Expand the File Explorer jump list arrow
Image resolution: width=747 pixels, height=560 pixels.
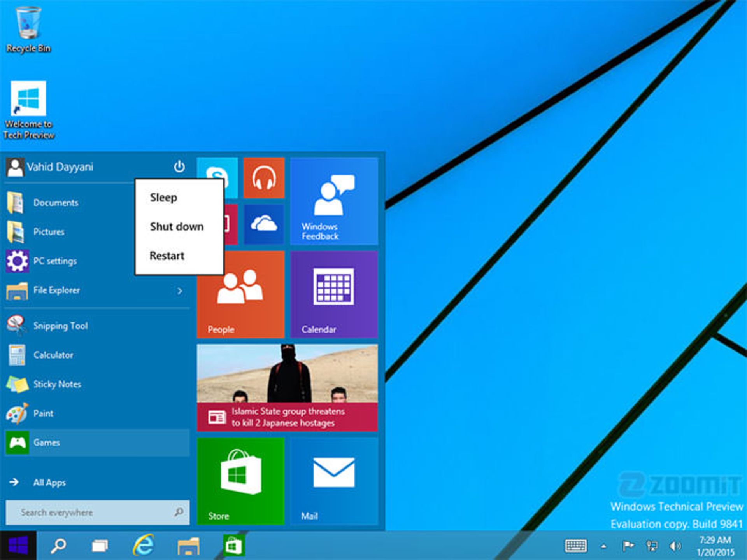click(180, 290)
